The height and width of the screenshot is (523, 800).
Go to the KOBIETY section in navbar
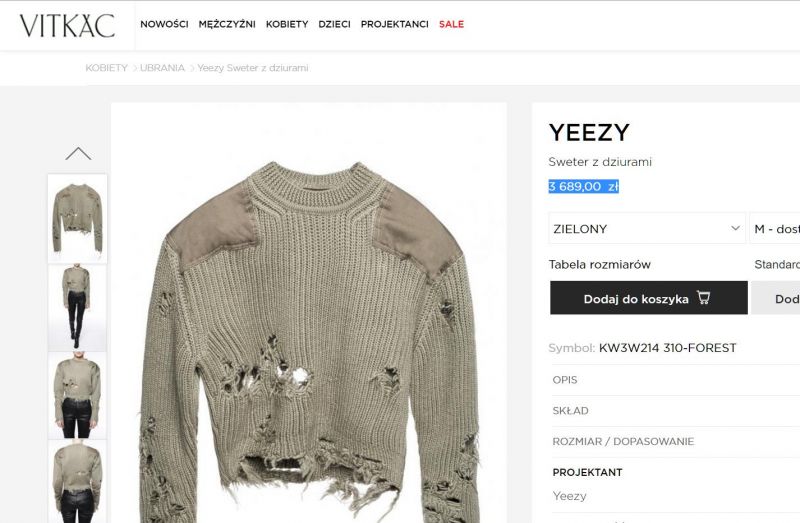pyautogui.click(x=287, y=24)
